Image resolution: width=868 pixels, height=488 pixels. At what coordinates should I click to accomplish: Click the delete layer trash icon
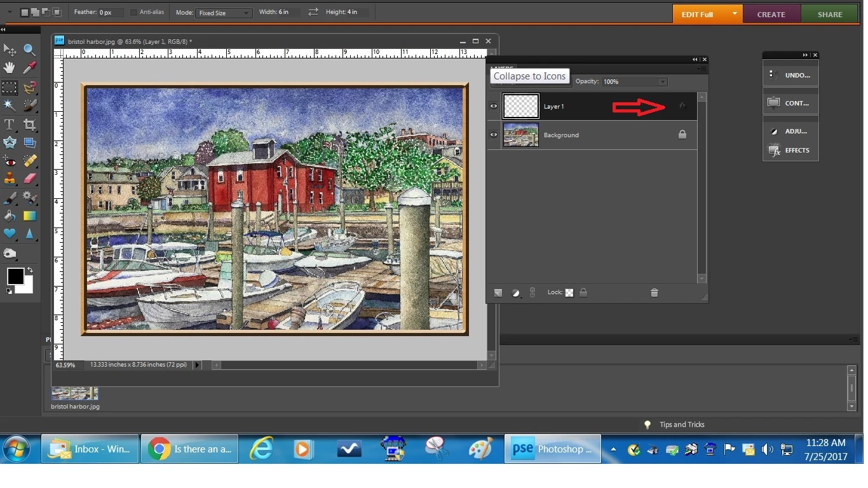pos(654,292)
